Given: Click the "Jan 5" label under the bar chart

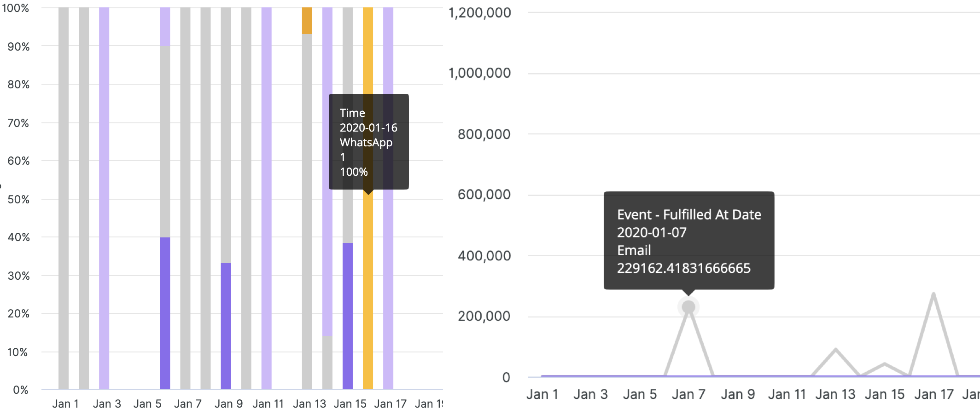Looking at the screenshot, I should (x=147, y=404).
